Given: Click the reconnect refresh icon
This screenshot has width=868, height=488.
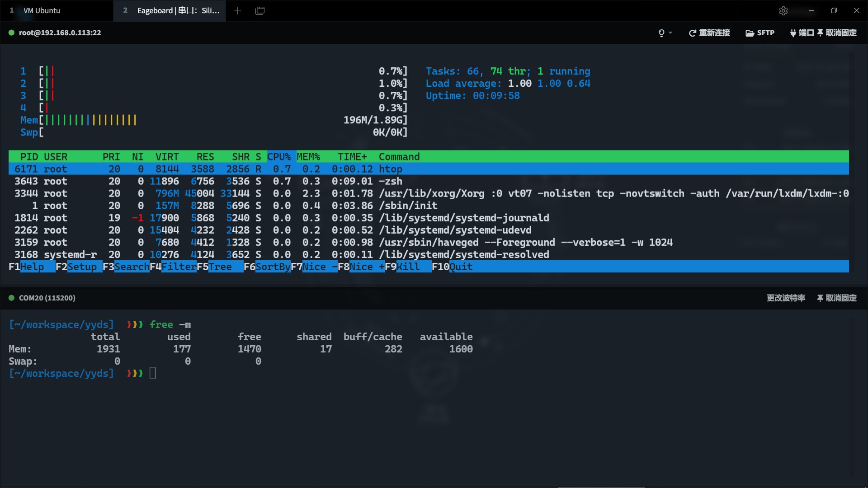Looking at the screenshot, I should coord(692,33).
